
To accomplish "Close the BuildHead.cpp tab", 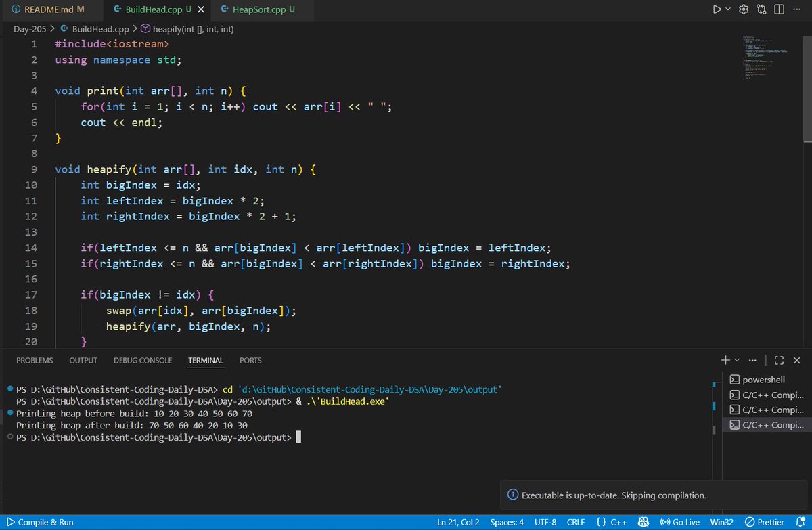I will click(x=200, y=9).
